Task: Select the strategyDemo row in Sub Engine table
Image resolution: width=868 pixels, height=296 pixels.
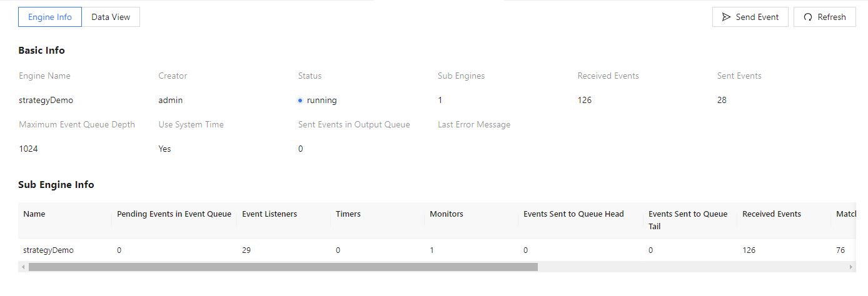Action: [49, 250]
